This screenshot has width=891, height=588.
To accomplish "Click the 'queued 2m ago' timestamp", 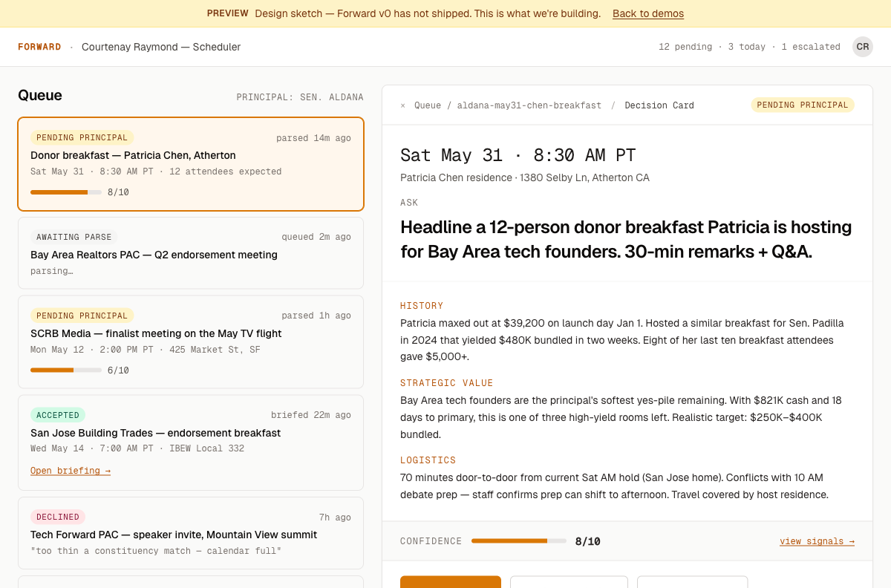I will (316, 237).
